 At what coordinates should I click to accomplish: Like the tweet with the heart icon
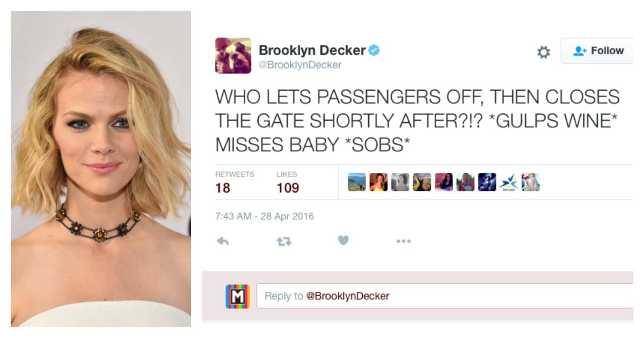click(343, 241)
